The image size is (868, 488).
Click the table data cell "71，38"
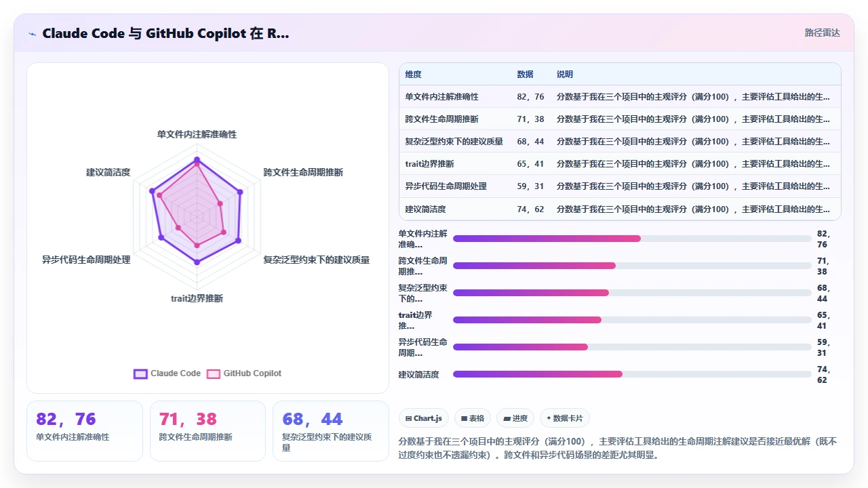530,119
